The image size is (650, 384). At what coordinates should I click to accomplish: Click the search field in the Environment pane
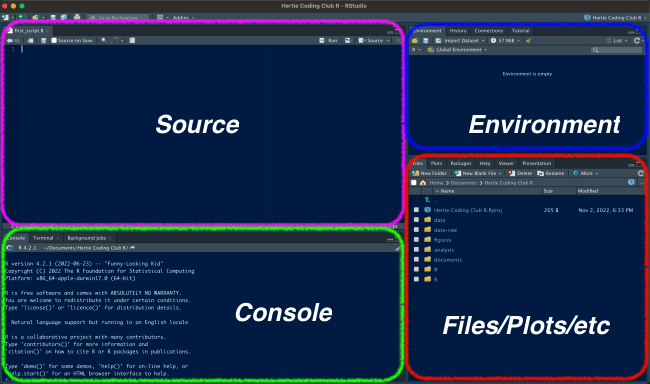(616, 50)
